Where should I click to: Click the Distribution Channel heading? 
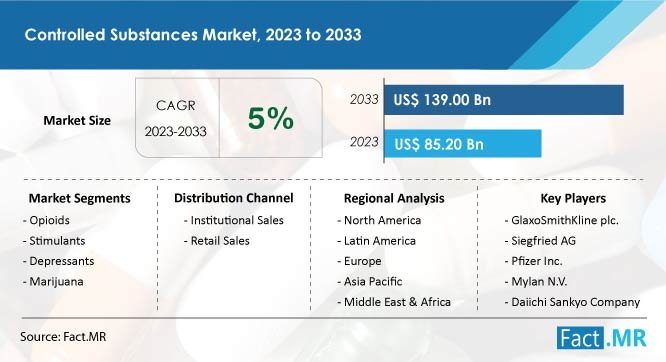coord(234,198)
